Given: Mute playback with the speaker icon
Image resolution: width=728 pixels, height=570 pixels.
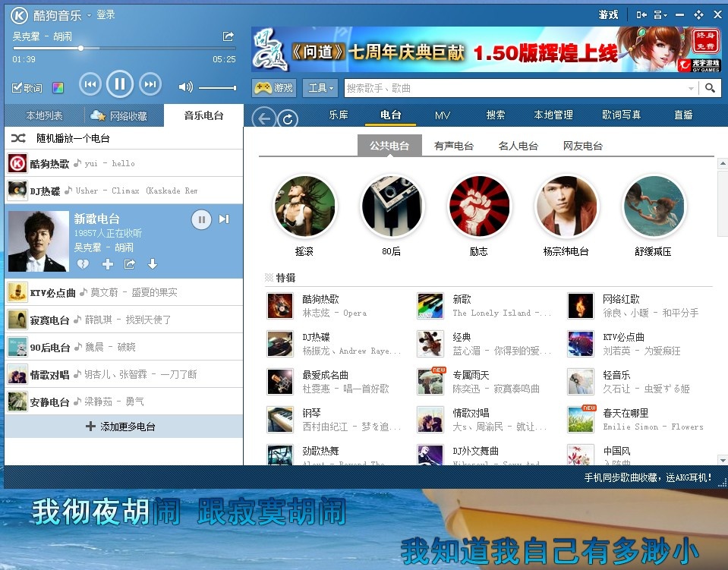Looking at the screenshot, I should coord(185,86).
